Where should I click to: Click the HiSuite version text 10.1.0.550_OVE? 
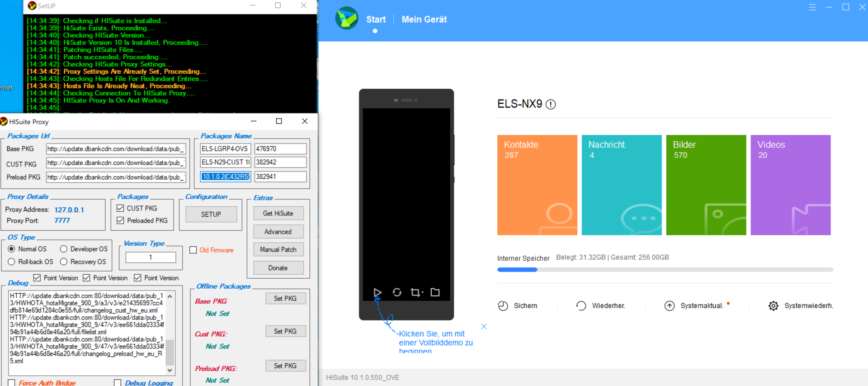coord(363,377)
